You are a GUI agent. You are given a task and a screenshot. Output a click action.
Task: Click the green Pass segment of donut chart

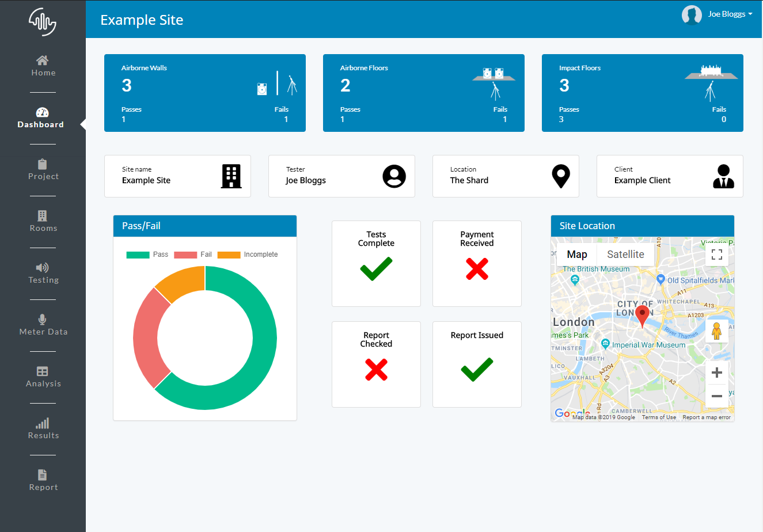[262, 351]
